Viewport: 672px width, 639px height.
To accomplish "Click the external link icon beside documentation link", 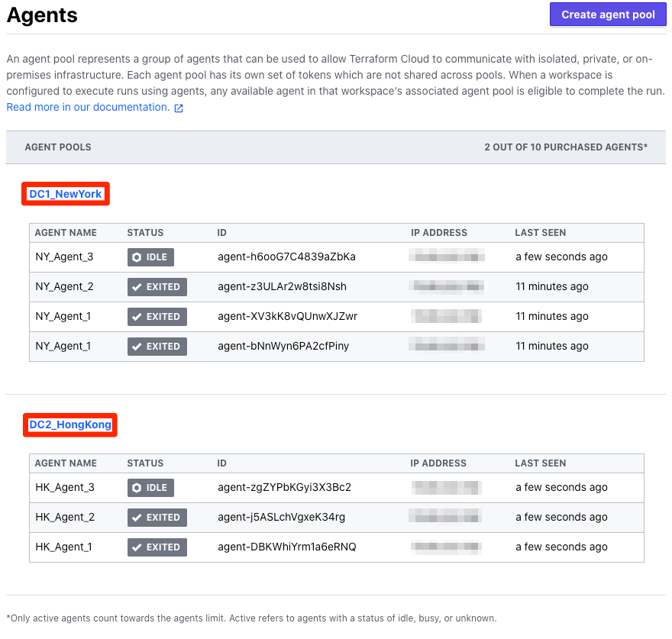I will pyautogui.click(x=179, y=108).
